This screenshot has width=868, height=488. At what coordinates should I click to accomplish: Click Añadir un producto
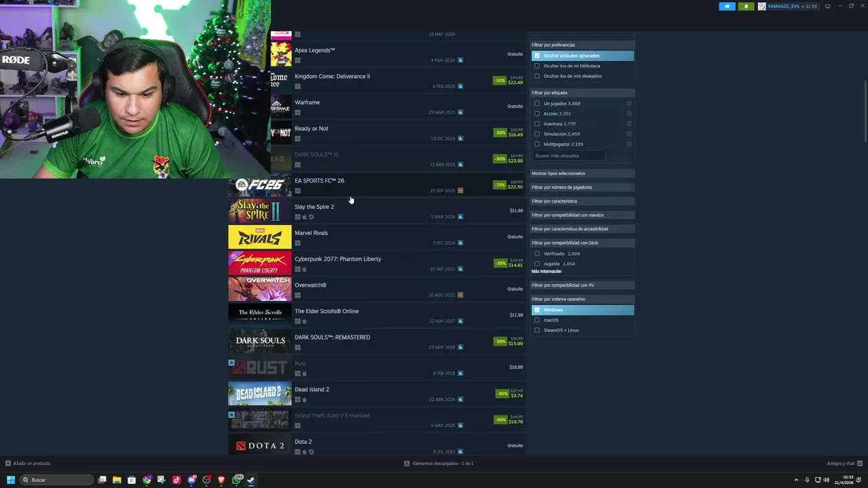[x=28, y=464]
